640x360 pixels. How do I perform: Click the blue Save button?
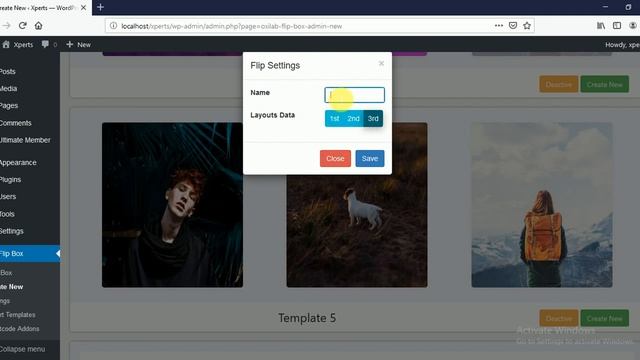[370, 158]
